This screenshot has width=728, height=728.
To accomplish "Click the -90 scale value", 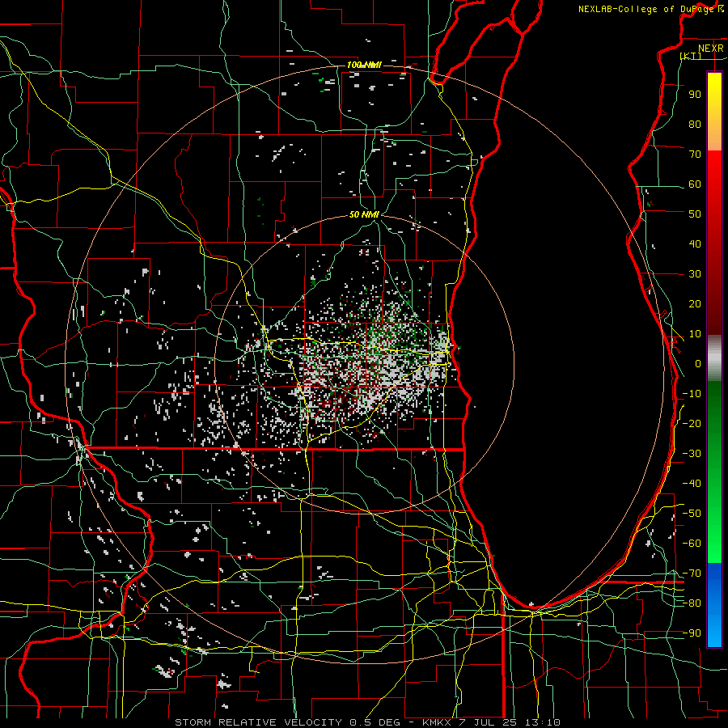I will tap(692, 633).
